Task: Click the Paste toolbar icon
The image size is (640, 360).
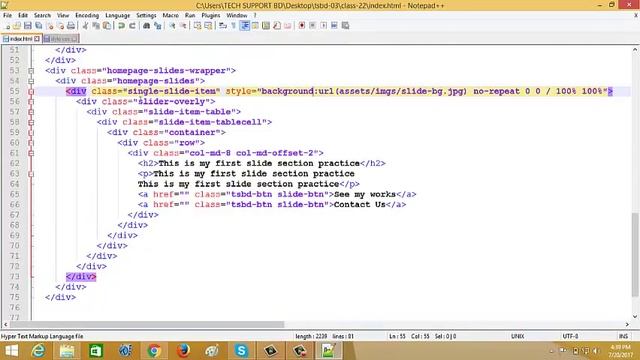Action: 107,26
